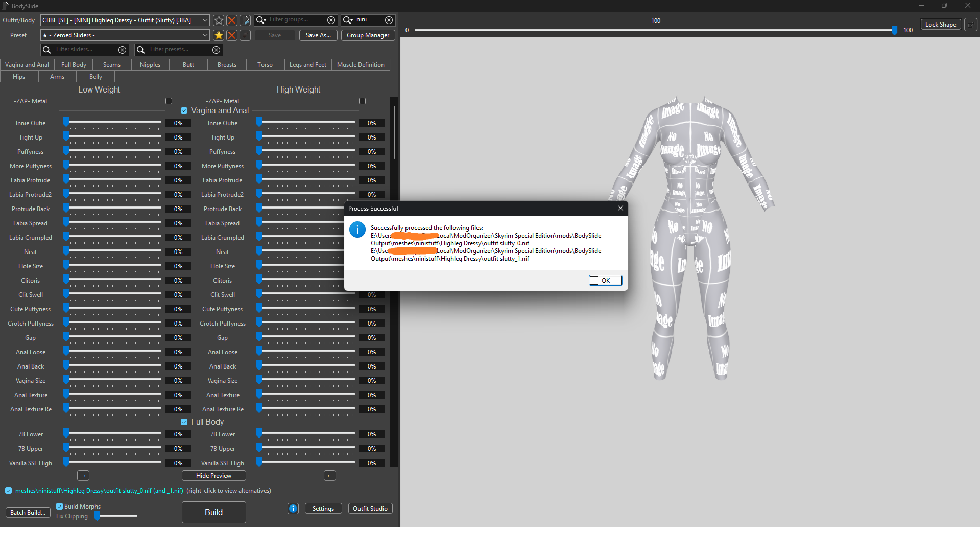Viewport: 980px width, 552px height.
Task: Toggle the Full Body group checkbox
Action: (184, 422)
